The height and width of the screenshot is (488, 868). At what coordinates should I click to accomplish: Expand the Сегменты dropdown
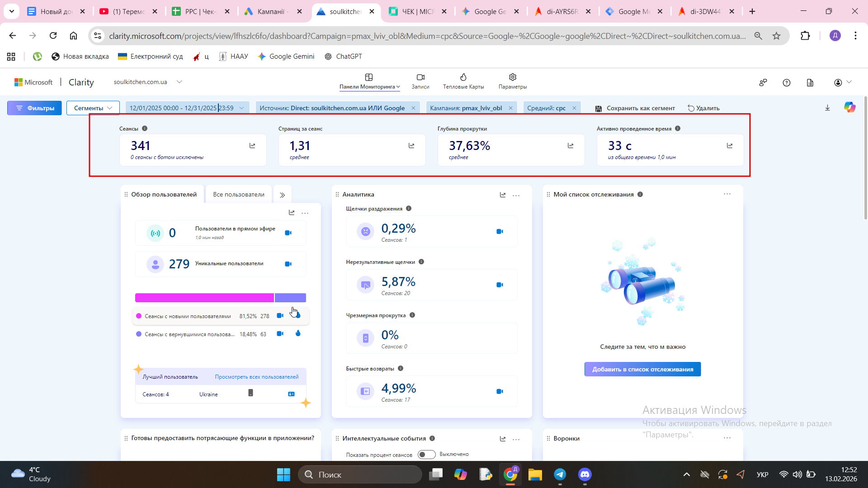pyautogui.click(x=93, y=108)
